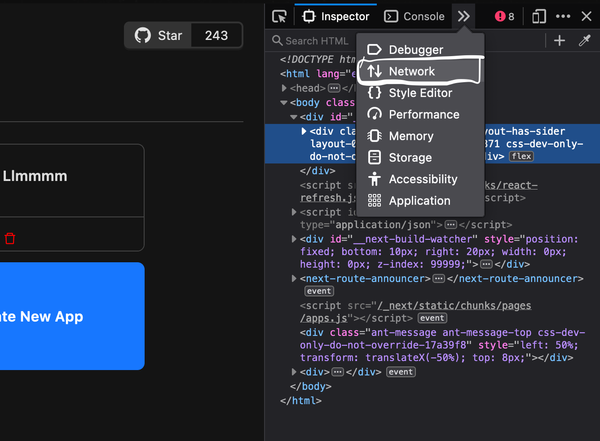Switch to the Console tab
This screenshot has height=441, width=600.
tap(415, 17)
